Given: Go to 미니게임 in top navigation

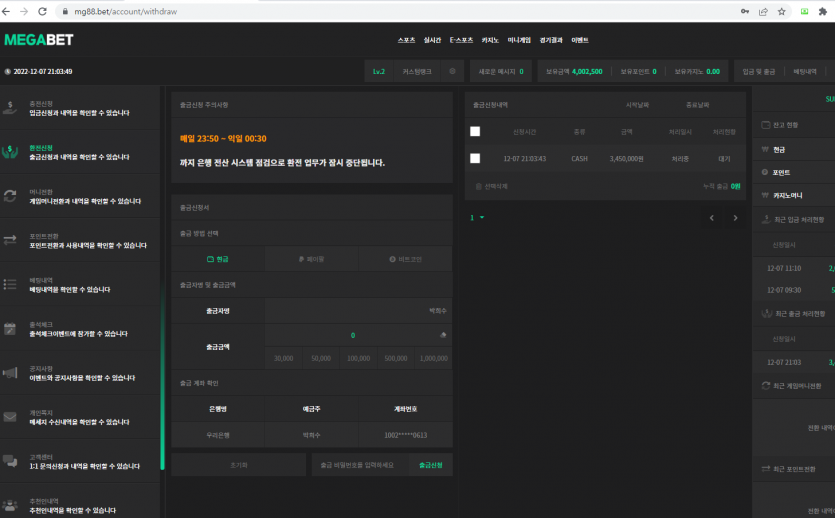Looking at the screenshot, I should (x=518, y=40).
